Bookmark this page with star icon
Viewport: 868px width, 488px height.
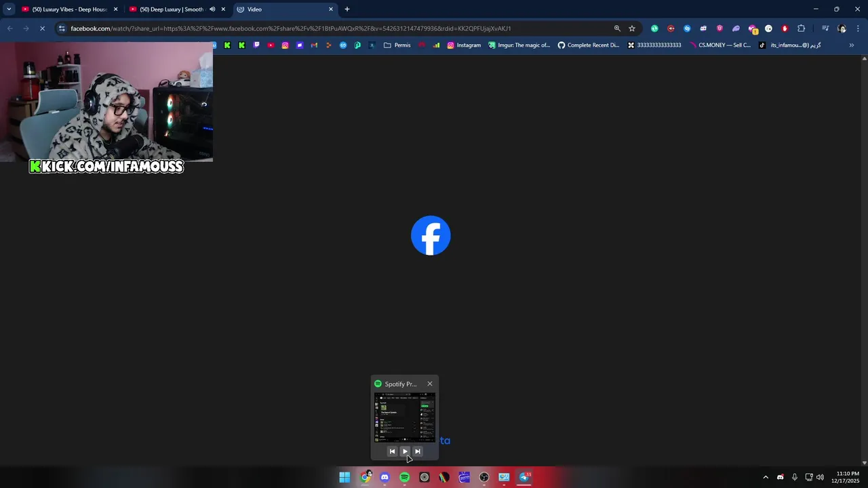tap(632, 28)
